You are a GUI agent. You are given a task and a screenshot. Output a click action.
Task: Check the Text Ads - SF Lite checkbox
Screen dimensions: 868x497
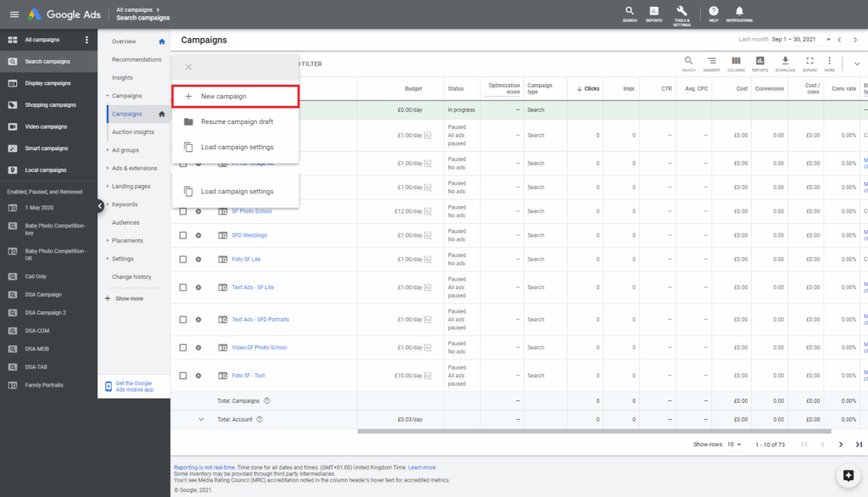click(183, 288)
